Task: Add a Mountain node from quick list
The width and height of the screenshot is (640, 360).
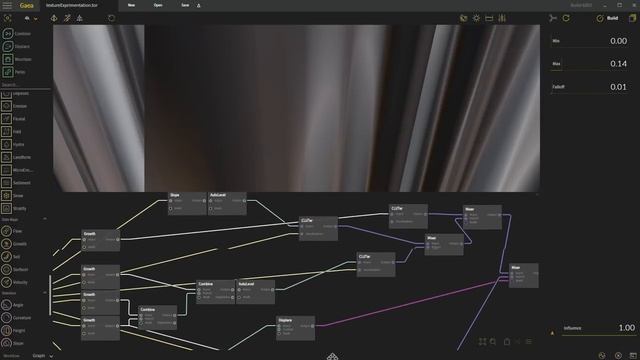Action: 17,59
